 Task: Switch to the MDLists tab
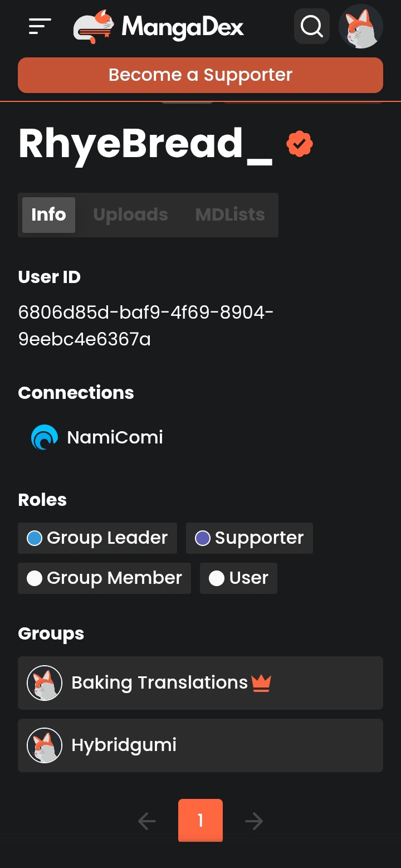pos(230,215)
